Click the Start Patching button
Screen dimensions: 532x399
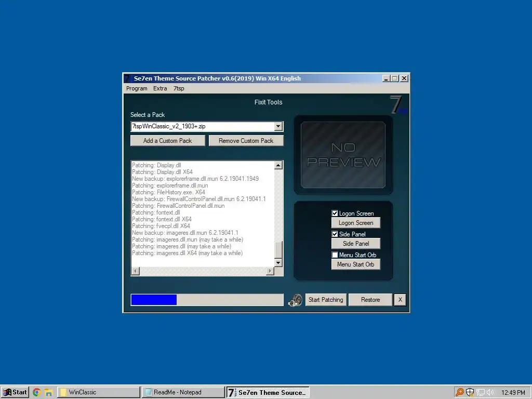326,300
